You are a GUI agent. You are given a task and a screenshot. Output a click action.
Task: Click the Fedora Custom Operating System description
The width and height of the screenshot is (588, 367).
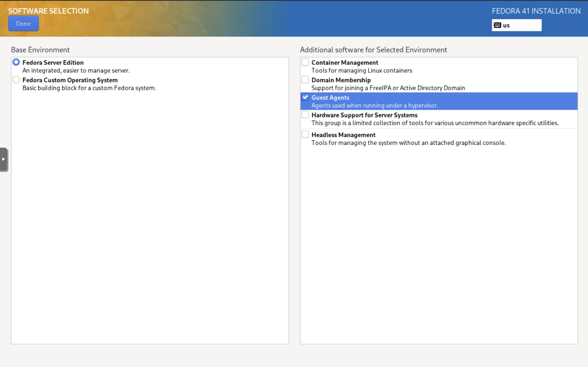(89, 88)
